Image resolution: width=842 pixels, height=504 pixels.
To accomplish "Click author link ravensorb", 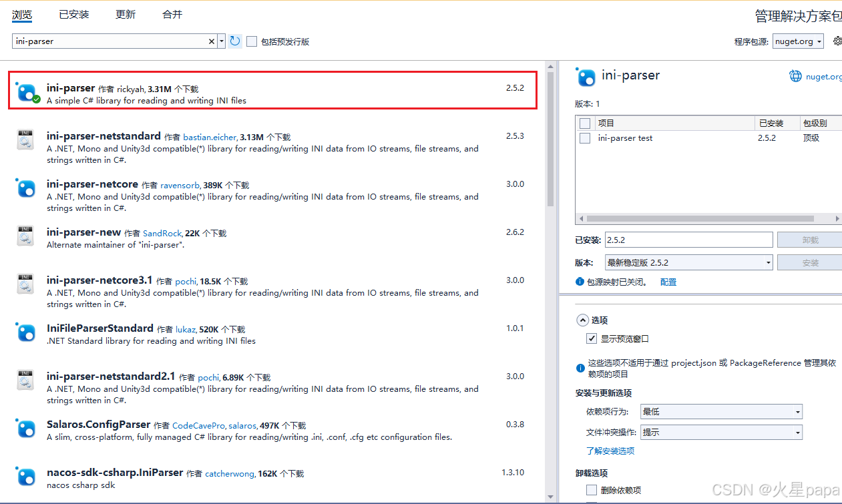I will coord(180,186).
